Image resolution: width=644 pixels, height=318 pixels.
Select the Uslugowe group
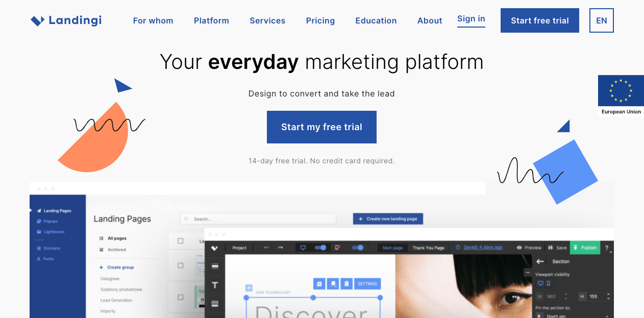pyautogui.click(x=110, y=279)
